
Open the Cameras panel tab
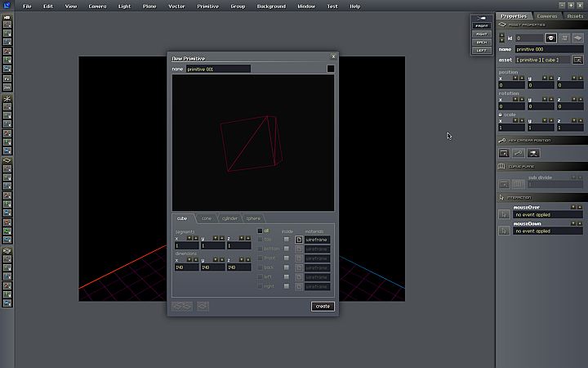(x=547, y=16)
